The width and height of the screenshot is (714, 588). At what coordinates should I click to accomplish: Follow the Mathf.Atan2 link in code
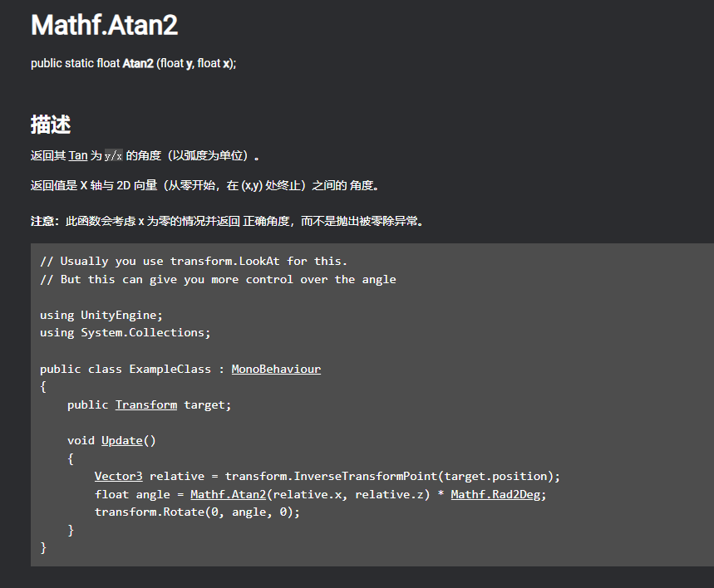(x=228, y=494)
